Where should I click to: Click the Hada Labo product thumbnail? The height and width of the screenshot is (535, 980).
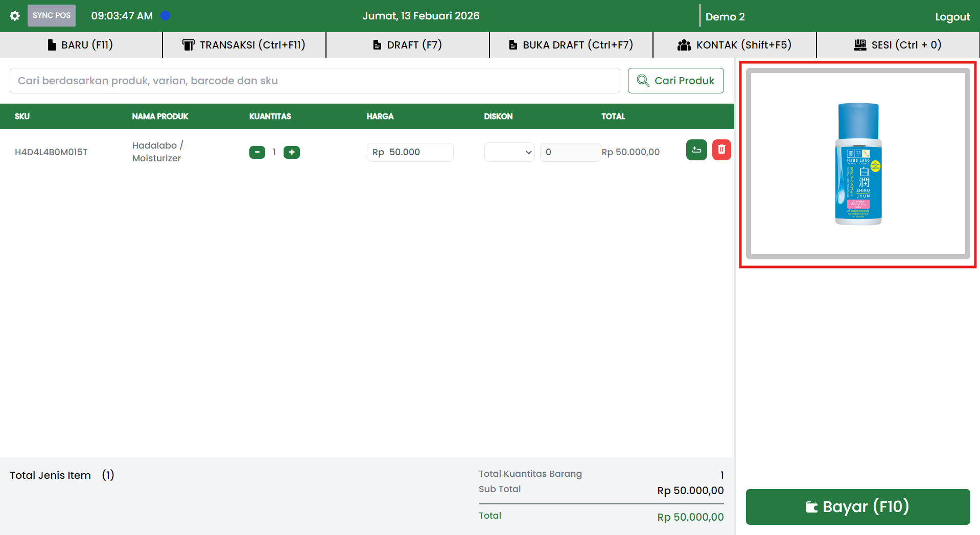pos(858,164)
